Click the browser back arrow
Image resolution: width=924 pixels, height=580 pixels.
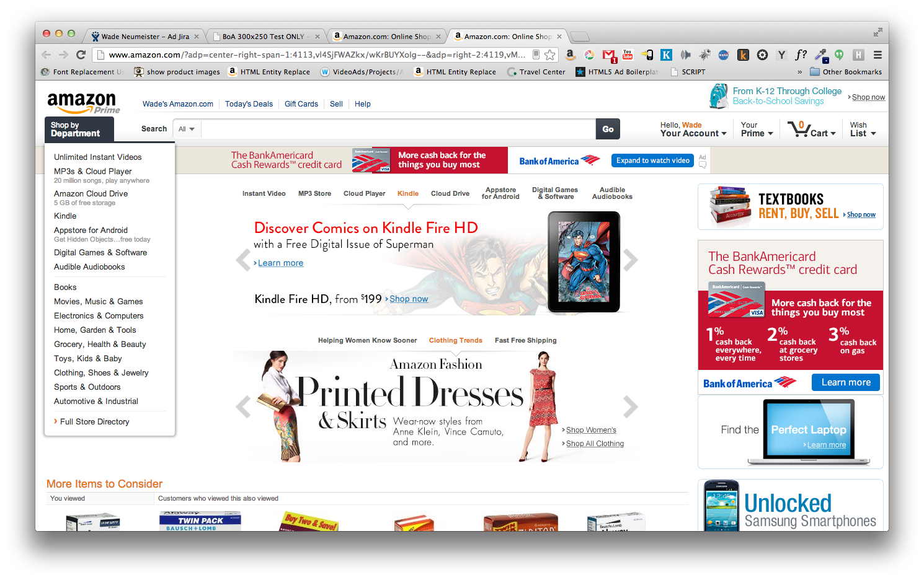tap(46, 55)
